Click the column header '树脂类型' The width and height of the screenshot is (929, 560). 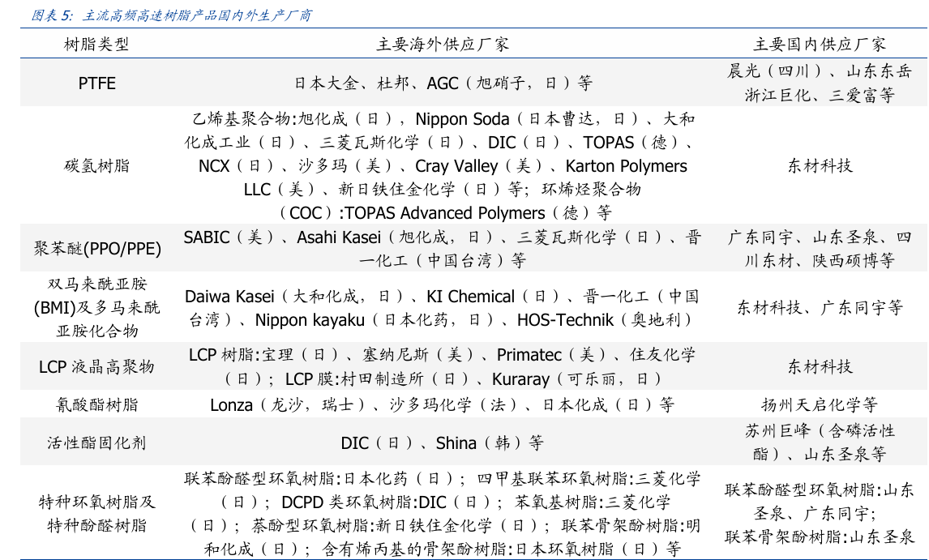(x=96, y=44)
